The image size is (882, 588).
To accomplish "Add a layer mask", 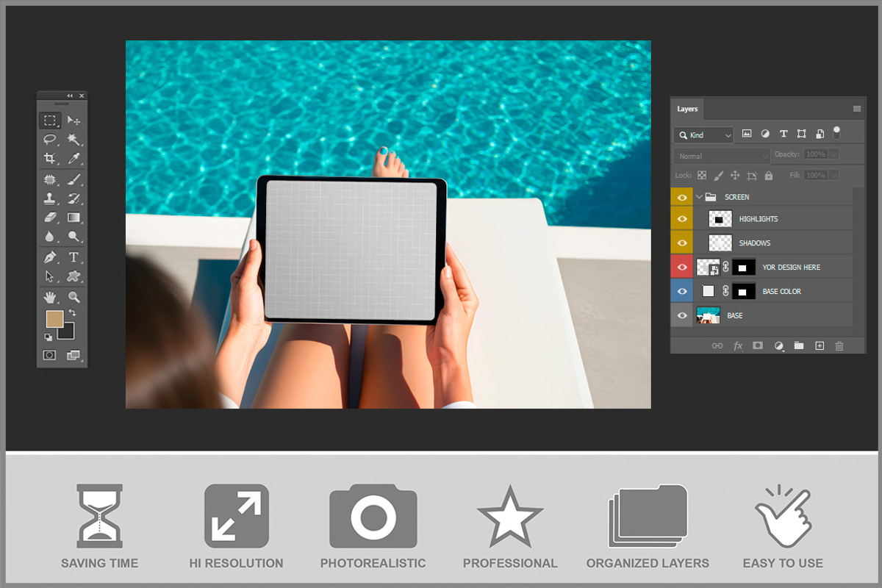I will (x=758, y=345).
